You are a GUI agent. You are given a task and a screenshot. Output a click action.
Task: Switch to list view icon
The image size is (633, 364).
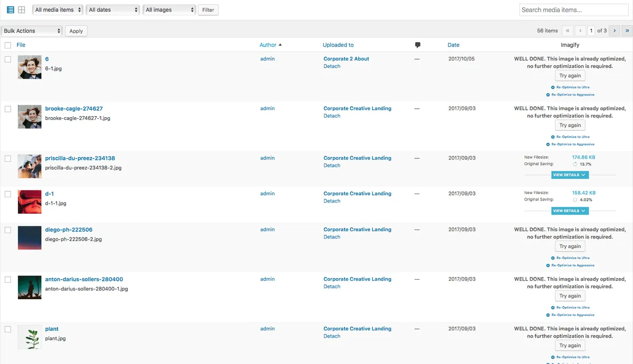[x=11, y=10]
